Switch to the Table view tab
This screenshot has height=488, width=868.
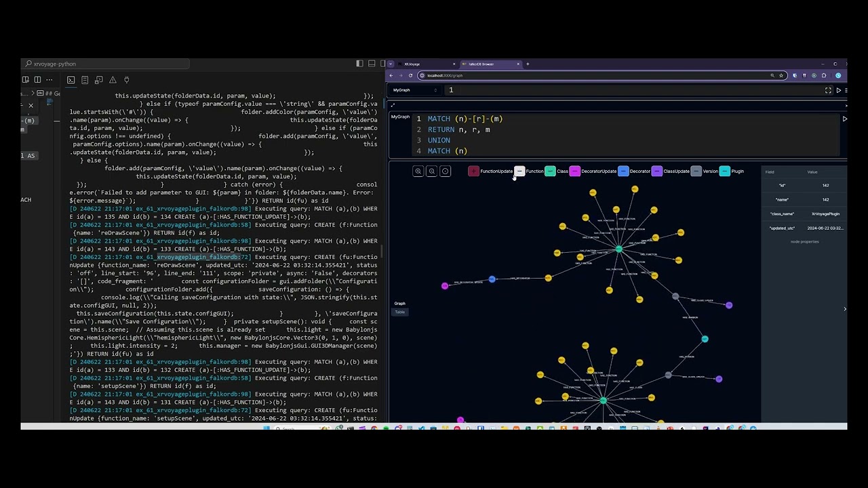point(400,312)
